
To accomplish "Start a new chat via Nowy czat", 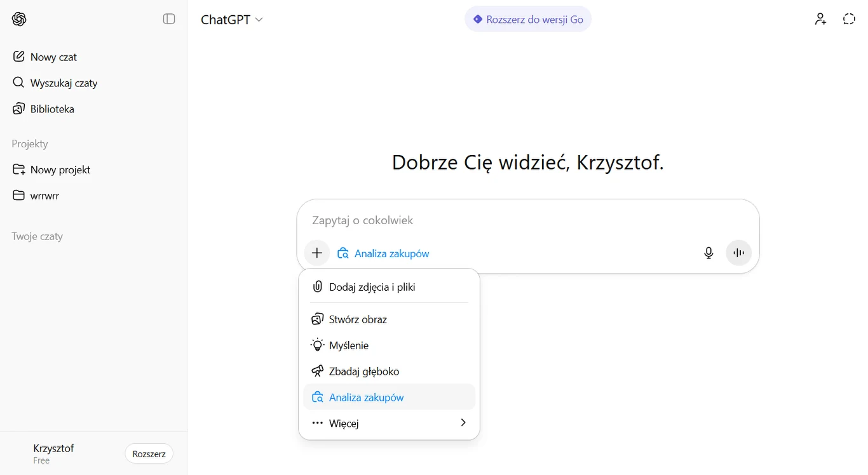I will coord(53,57).
